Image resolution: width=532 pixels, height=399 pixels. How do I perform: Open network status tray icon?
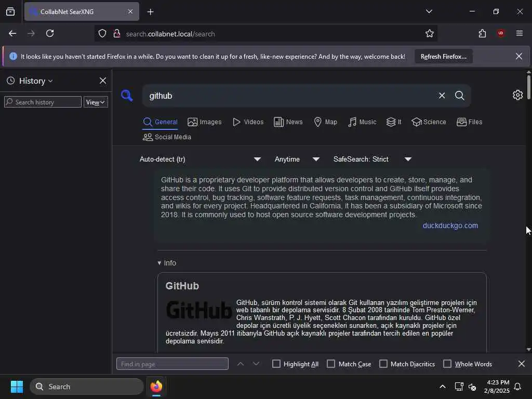click(459, 387)
